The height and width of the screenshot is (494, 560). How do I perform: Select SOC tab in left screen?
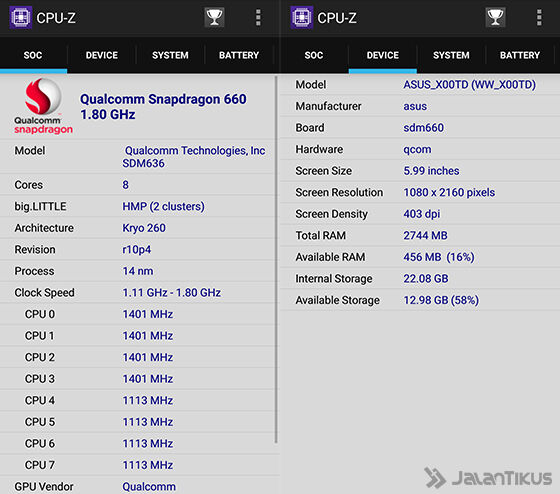coord(33,55)
